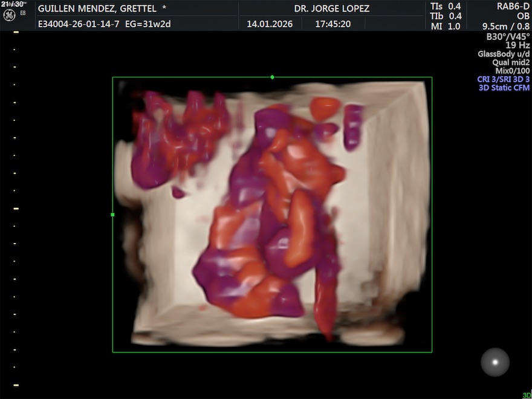This screenshot has width=532, height=399.
Task: Select the patient name GUILLEN MENDEZ, GRETTEL
Action: [97, 8]
